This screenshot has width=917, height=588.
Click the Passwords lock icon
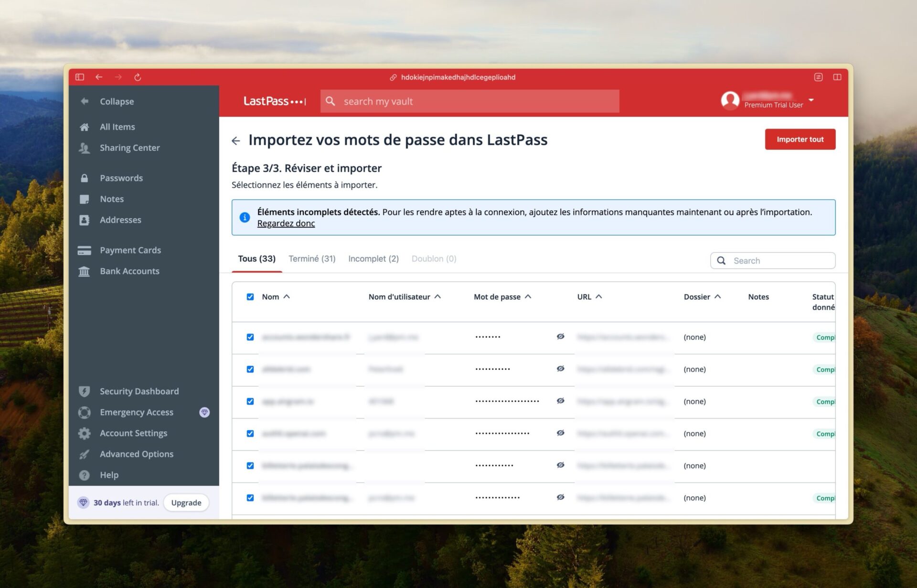(85, 178)
